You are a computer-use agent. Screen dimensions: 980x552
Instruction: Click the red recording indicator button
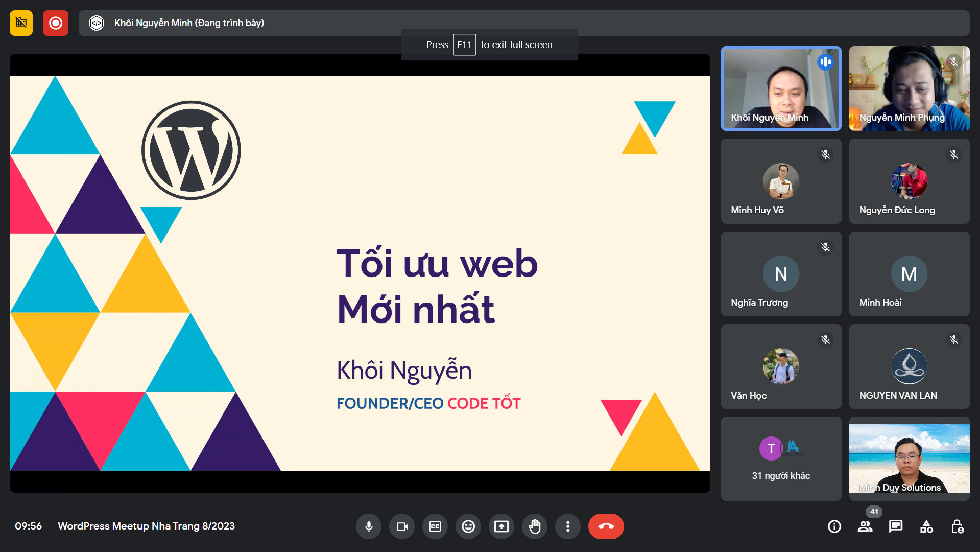coord(56,23)
